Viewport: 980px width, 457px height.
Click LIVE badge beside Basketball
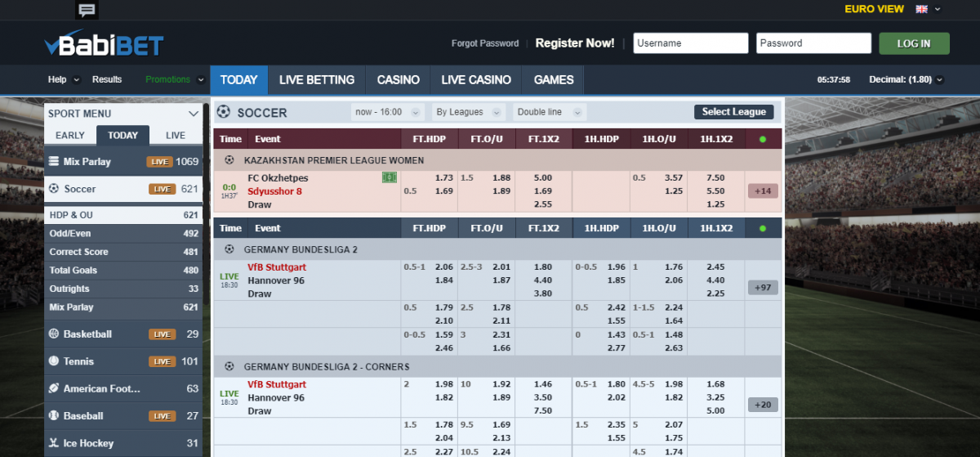point(163,334)
